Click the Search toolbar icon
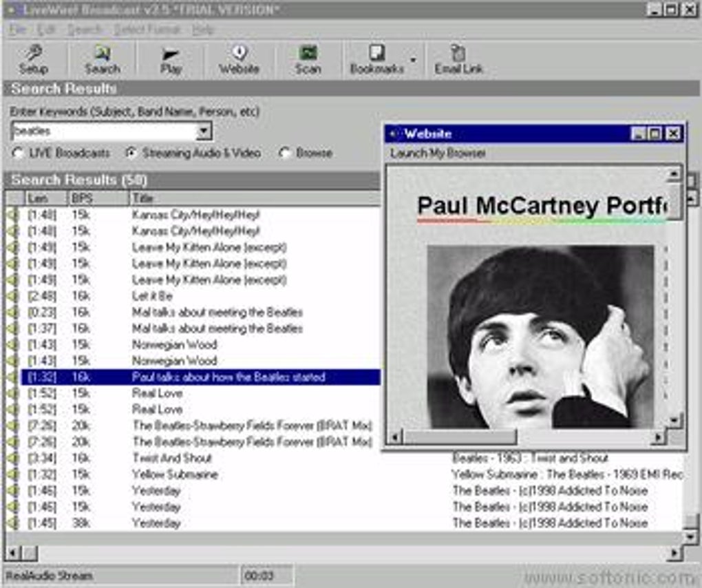The width and height of the screenshot is (702, 588). (102, 59)
